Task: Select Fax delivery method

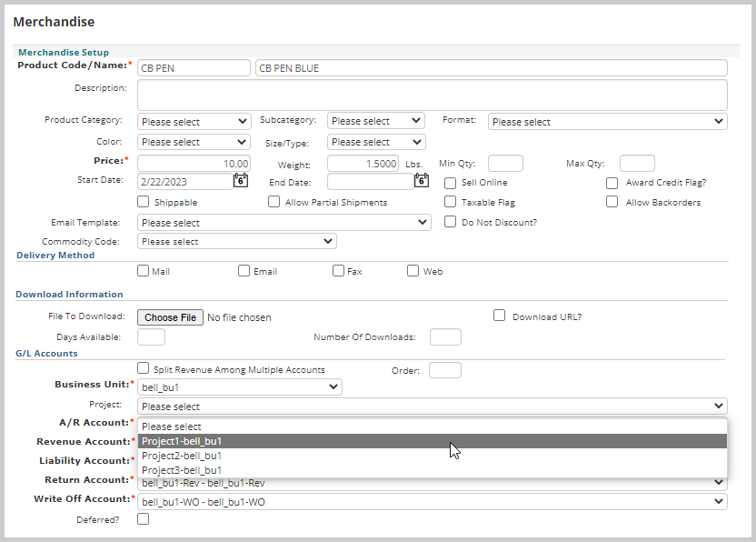Action: (x=338, y=271)
